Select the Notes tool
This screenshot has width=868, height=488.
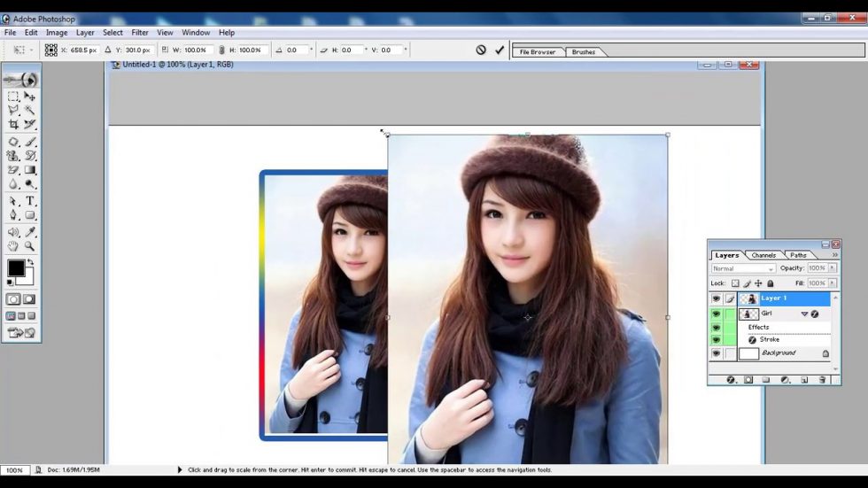[13, 232]
